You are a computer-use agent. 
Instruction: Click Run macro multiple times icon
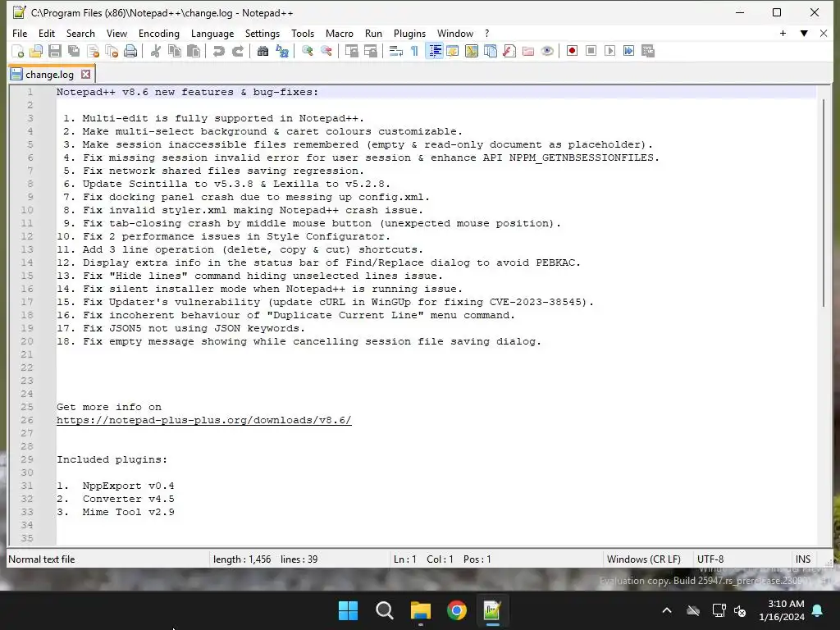pos(629,52)
